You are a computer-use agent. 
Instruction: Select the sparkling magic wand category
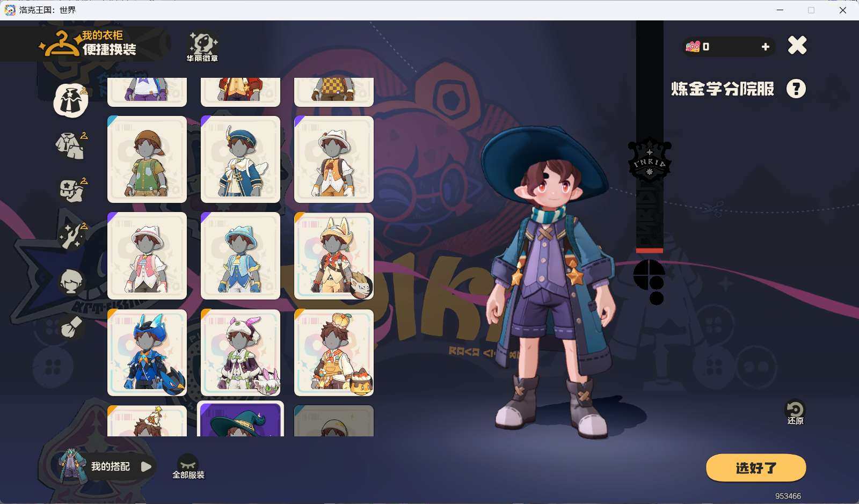[71, 236]
